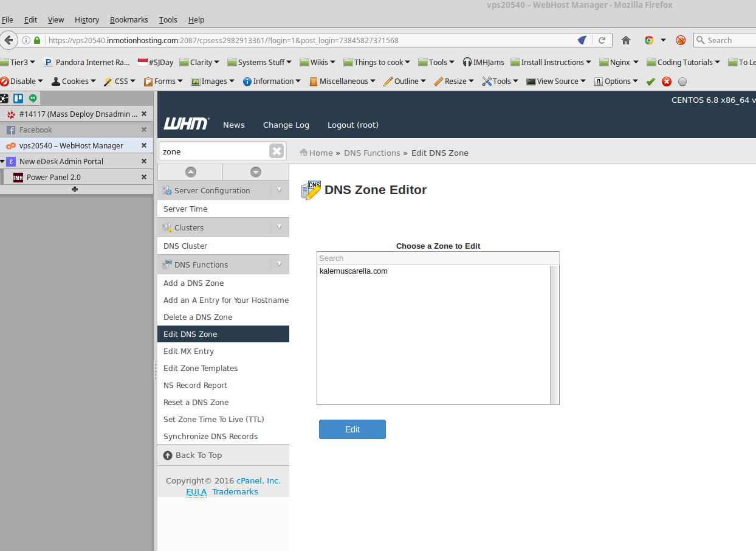The width and height of the screenshot is (756, 551).
Task: Switch to New eDesk Admin Portal tab
Action: coord(61,161)
